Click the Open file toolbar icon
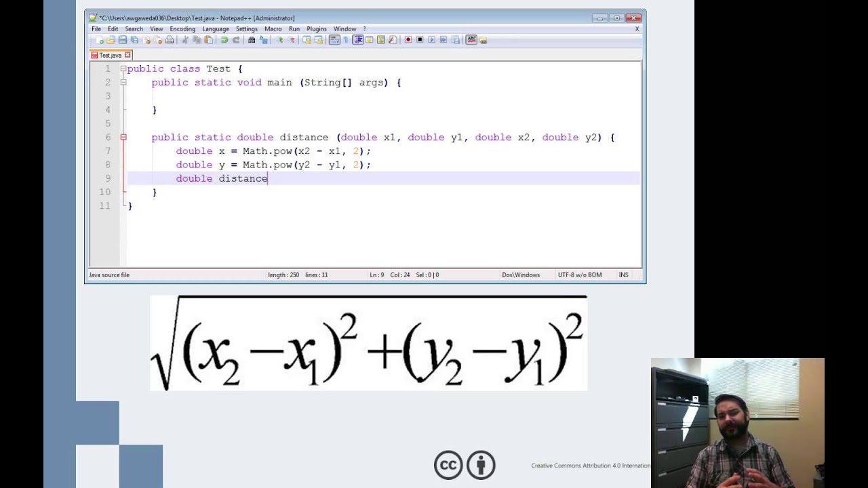Image resolution: width=868 pixels, height=488 pixels. click(111, 40)
